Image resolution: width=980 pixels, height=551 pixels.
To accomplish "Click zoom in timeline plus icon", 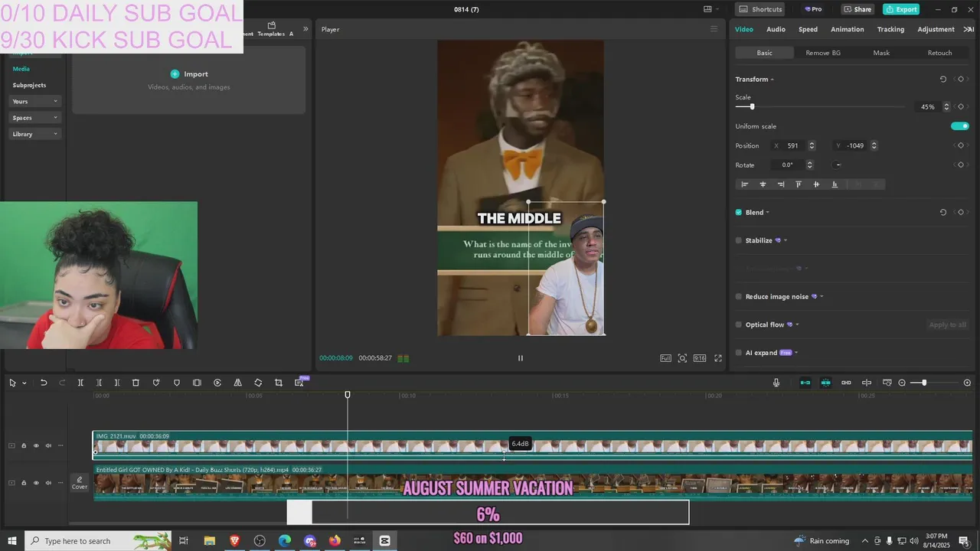I will pos(967,383).
